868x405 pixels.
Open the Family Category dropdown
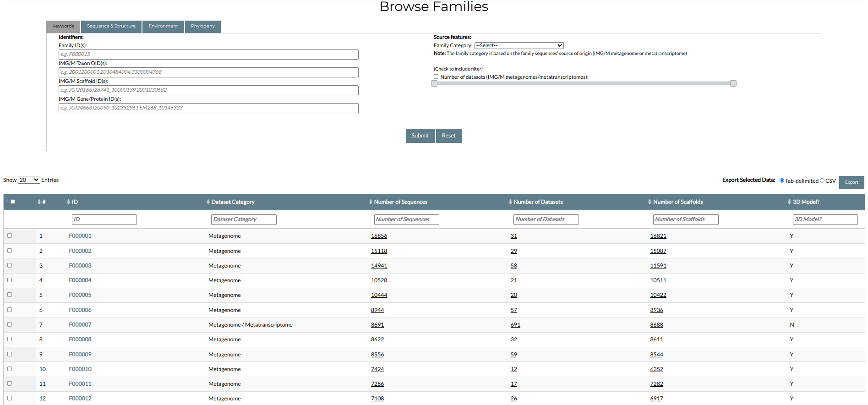point(519,45)
